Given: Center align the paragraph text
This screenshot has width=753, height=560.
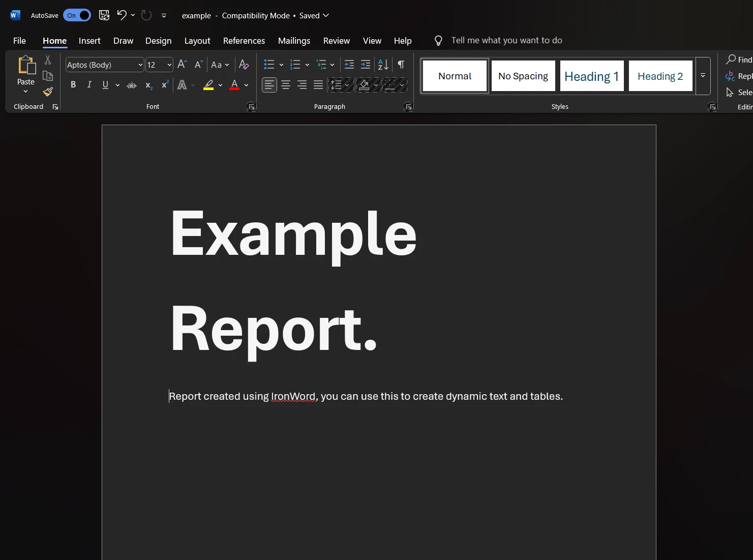Looking at the screenshot, I should point(286,85).
